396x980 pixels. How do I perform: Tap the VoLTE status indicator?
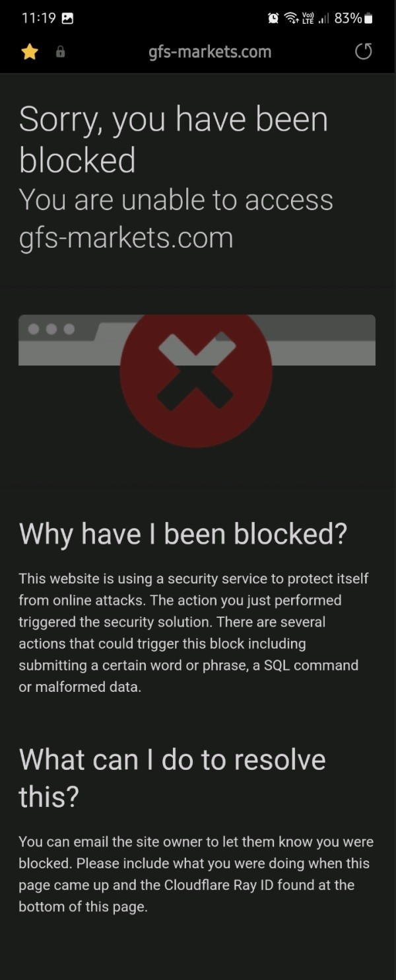308,19
